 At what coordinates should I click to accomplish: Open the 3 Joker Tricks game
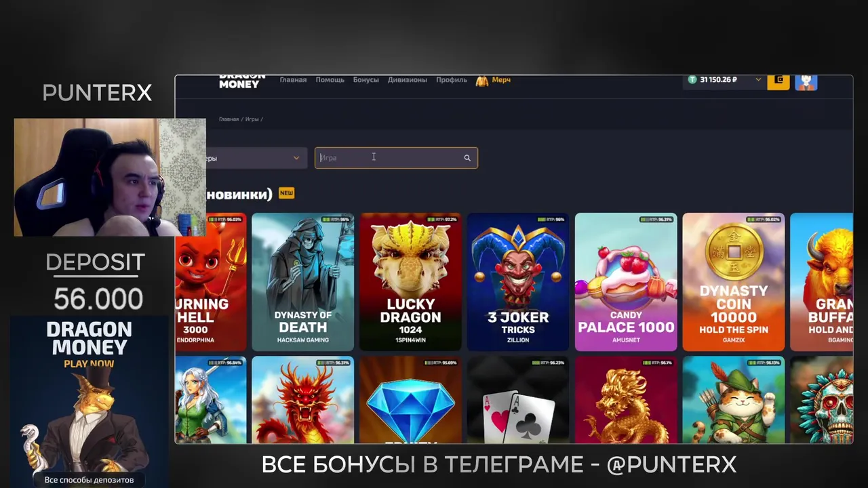518,282
